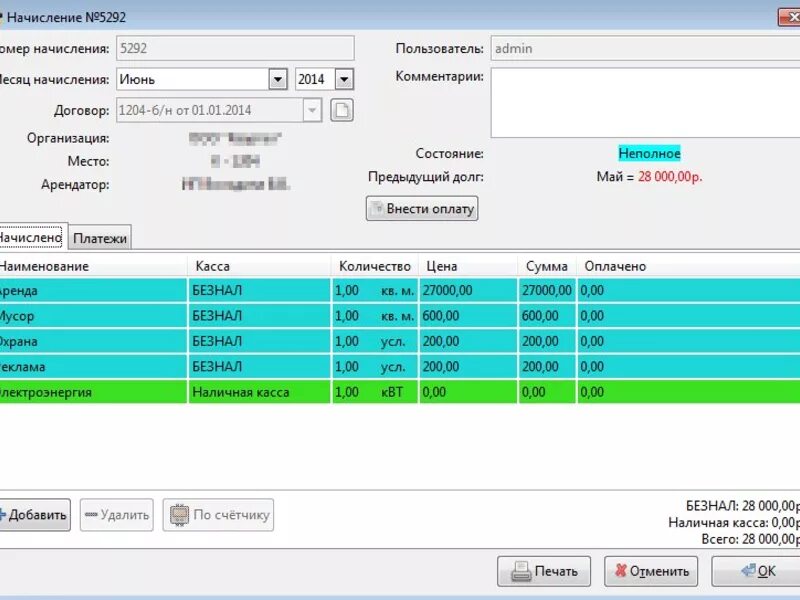Click the Оплачено column header
800x600 pixels.
[x=688, y=266]
